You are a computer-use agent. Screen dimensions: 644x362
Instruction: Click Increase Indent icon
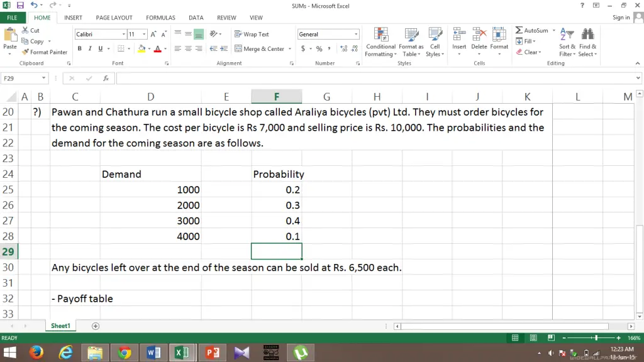tap(224, 48)
